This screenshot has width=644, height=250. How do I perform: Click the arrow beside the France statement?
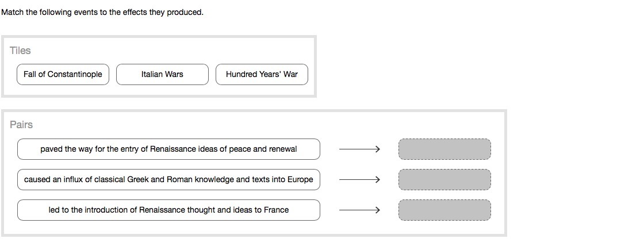359,210
